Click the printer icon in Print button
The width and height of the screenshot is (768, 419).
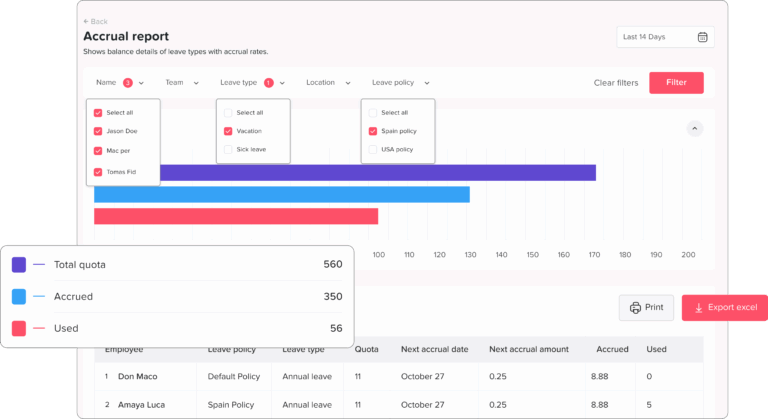635,308
